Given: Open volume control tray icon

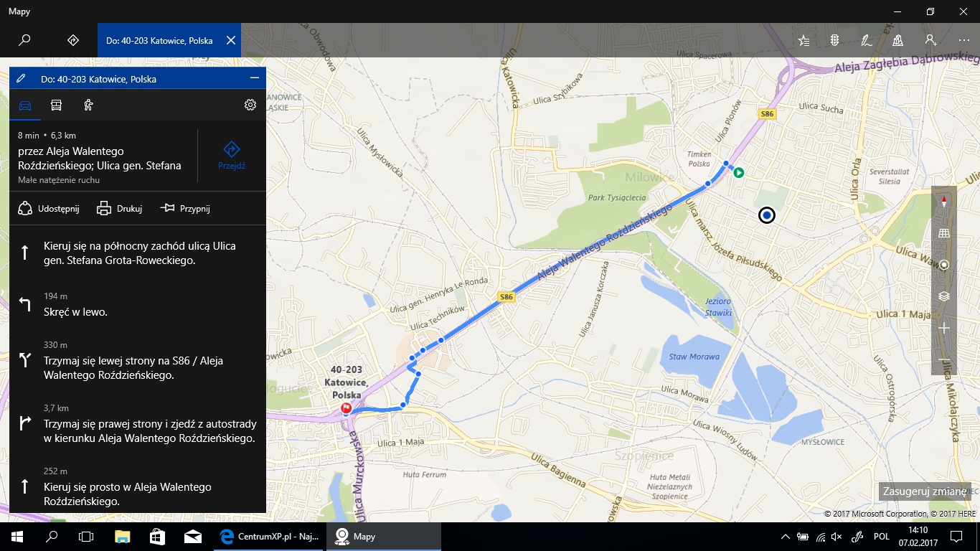Looking at the screenshot, I should [837, 536].
